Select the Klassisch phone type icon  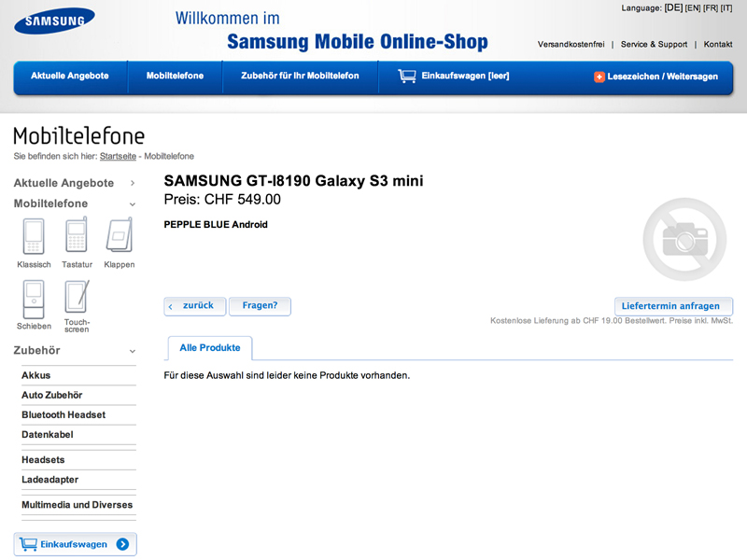[x=34, y=236]
